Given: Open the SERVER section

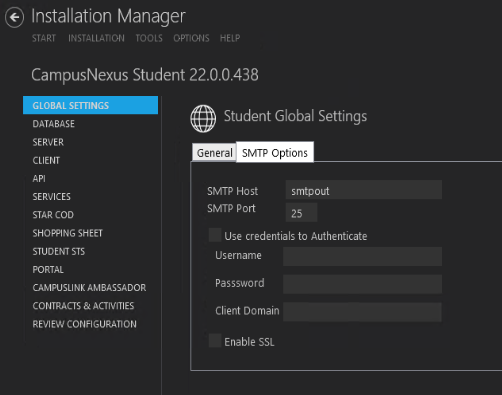Looking at the screenshot, I should pyautogui.click(x=48, y=142).
